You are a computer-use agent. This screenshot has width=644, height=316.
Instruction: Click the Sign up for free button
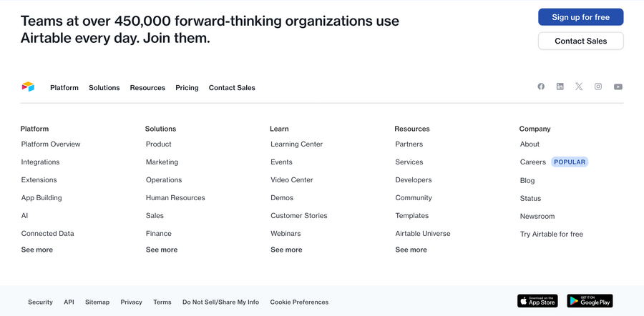pos(580,17)
